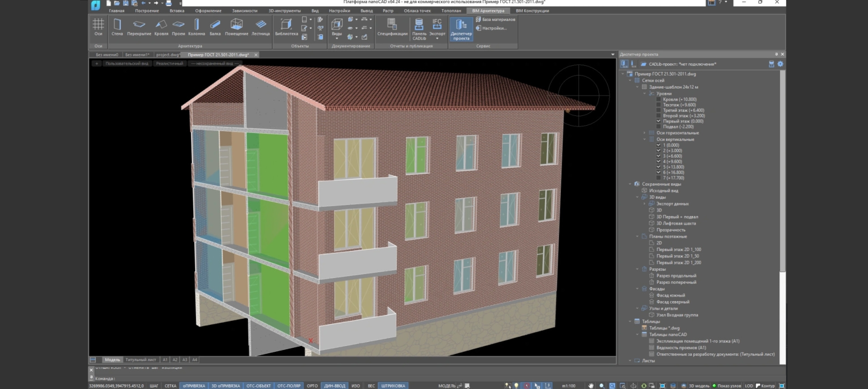Select the Стена (wall) tool
Screen dimensions: 868x389
coord(117,27)
